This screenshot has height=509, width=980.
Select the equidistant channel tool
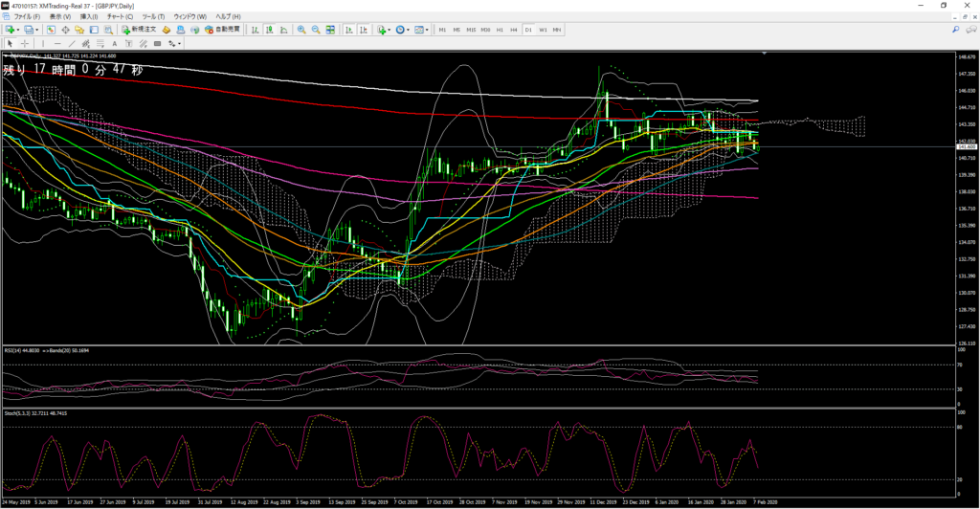[85, 44]
